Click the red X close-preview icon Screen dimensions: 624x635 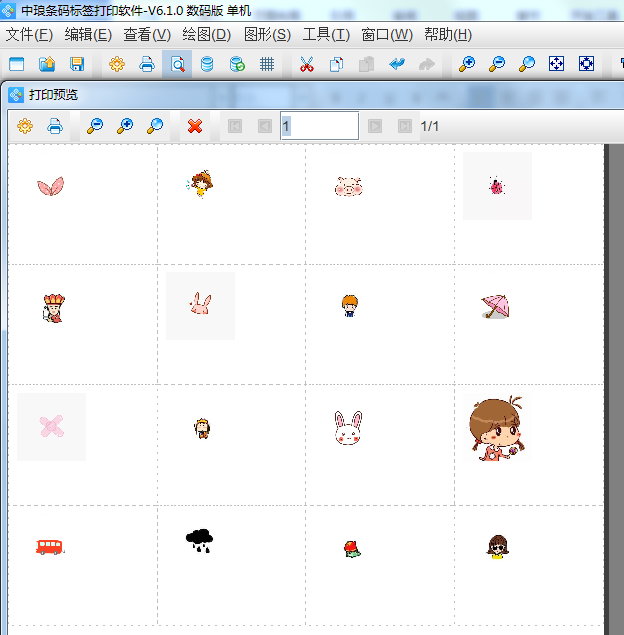(195, 126)
